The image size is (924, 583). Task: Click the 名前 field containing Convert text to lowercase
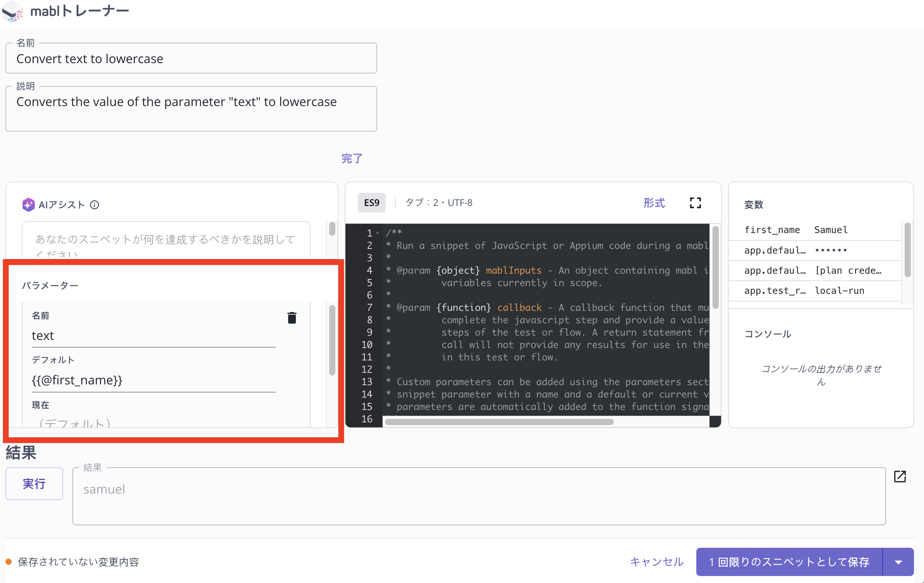coord(191,58)
